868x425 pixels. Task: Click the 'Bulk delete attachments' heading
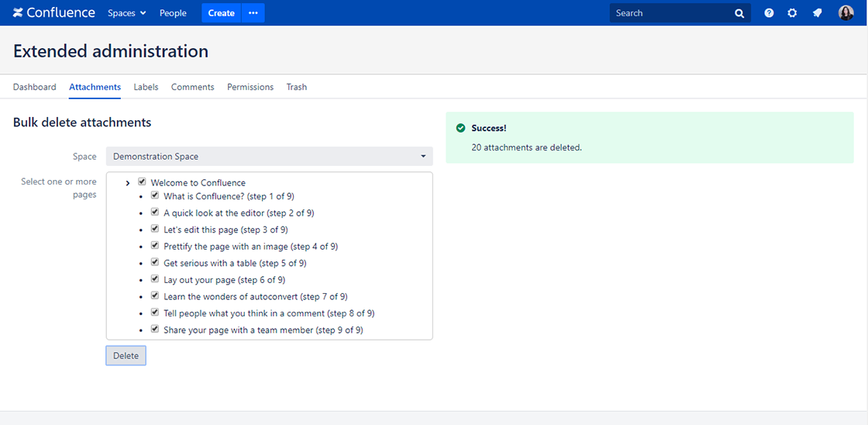pyautogui.click(x=82, y=123)
